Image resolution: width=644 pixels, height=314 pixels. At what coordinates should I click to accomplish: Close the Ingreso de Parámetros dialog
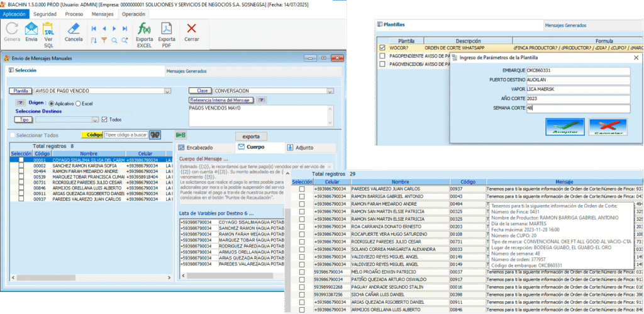(x=636, y=57)
